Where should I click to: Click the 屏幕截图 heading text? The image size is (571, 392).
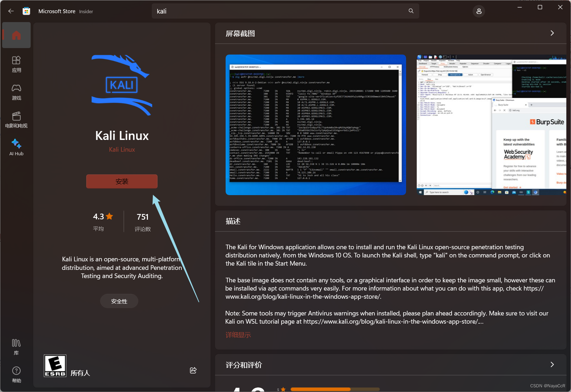coord(240,33)
